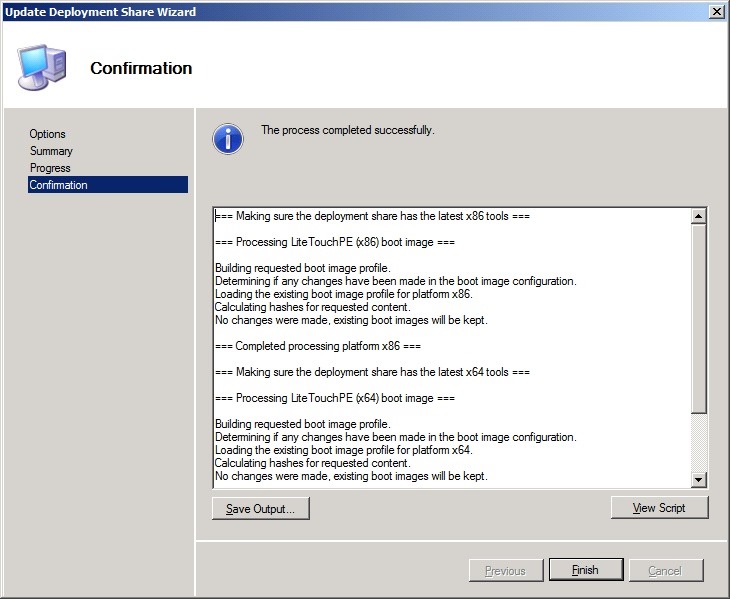
Task: Finish the wizard
Action: [586, 570]
